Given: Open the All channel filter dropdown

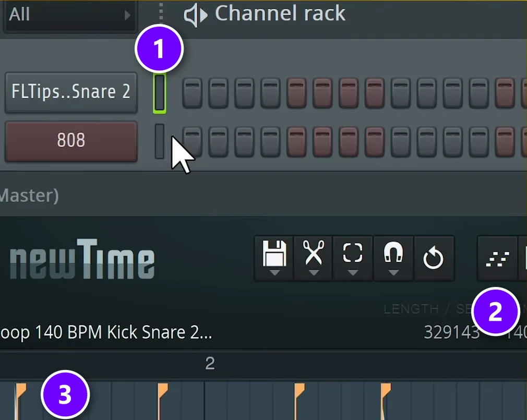Looking at the screenshot, I should coord(70,15).
